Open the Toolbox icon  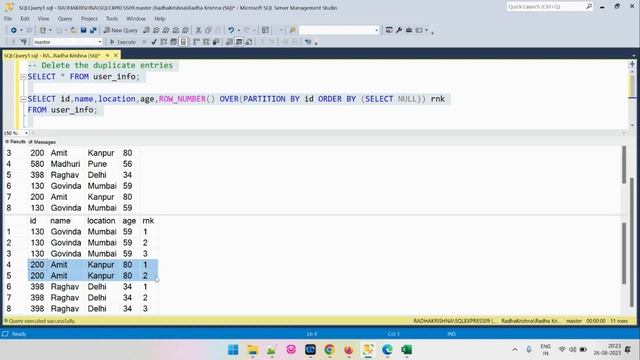[x=409, y=30]
